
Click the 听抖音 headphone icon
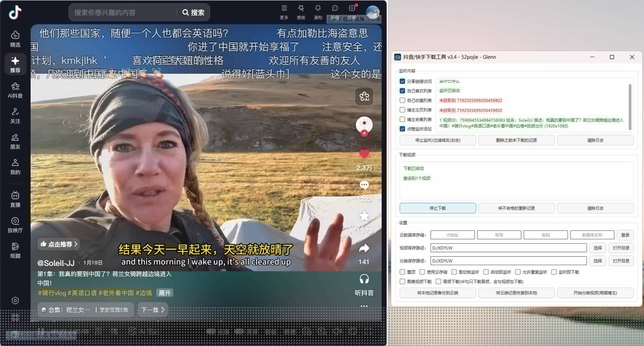pyautogui.click(x=364, y=279)
